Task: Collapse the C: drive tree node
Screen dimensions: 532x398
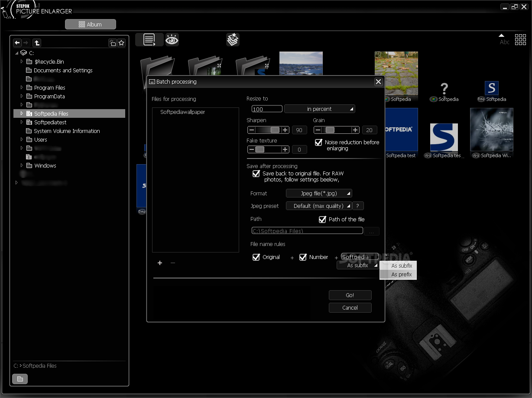Action: 17,53
